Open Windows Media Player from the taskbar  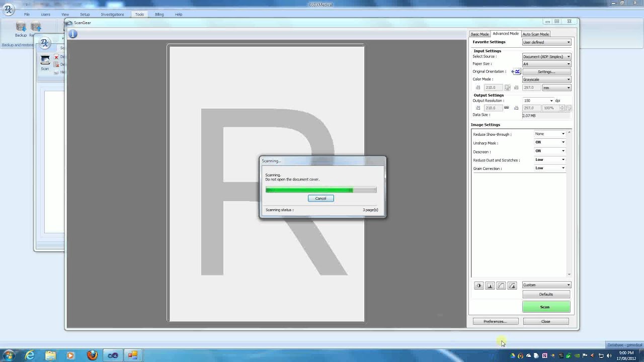pyautogui.click(x=71, y=355)
